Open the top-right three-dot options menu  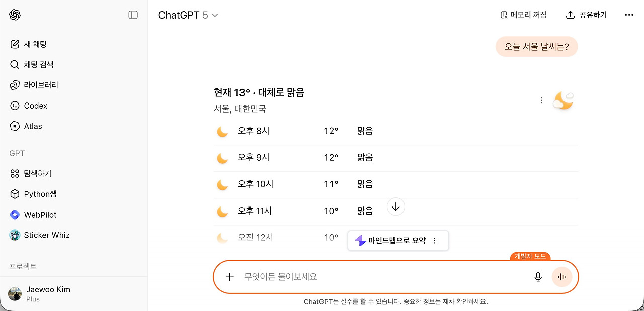(x=629, y=15)
